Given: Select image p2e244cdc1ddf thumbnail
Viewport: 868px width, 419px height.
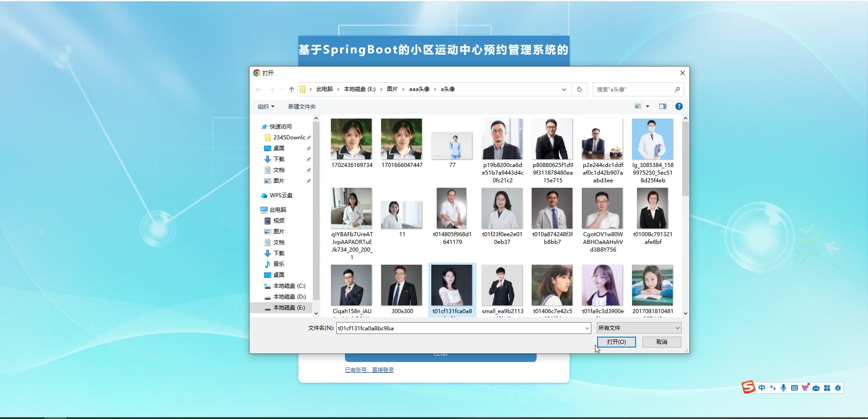Looking at the screenshot, I should pyautogui.click(x=602, y=139).
